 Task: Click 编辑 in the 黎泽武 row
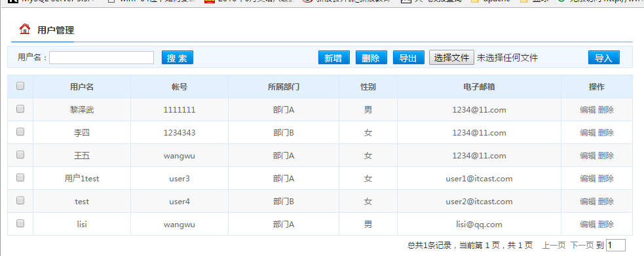click(588, 110)
